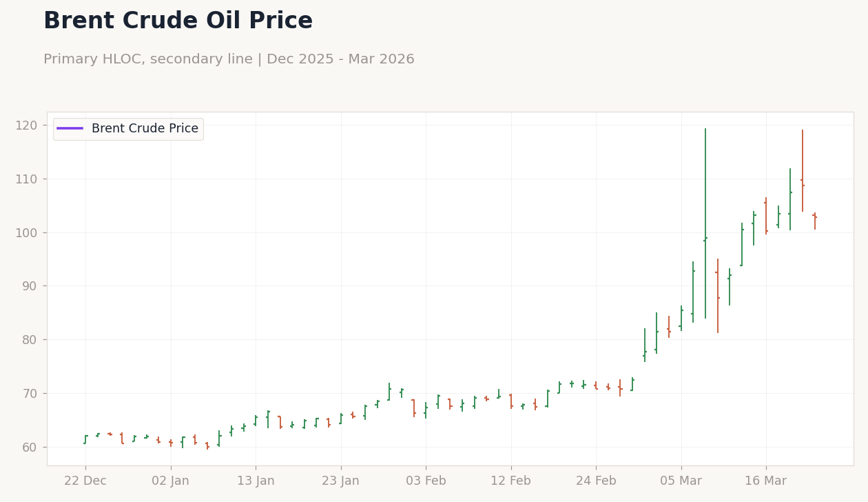Click the red bar above the 16 Mar label
This screenshot has width=868, height=502.
765,216
